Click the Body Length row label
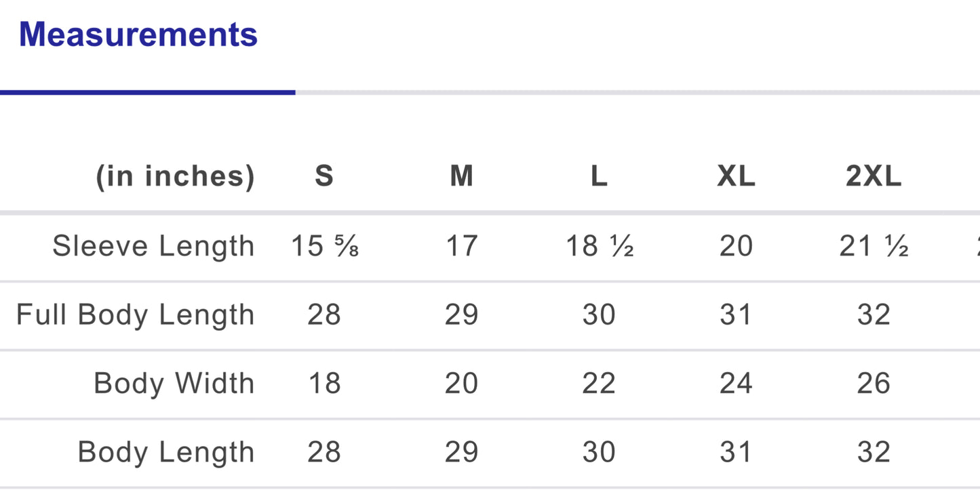This screenshot has height=490, width=980. [166, 452]
